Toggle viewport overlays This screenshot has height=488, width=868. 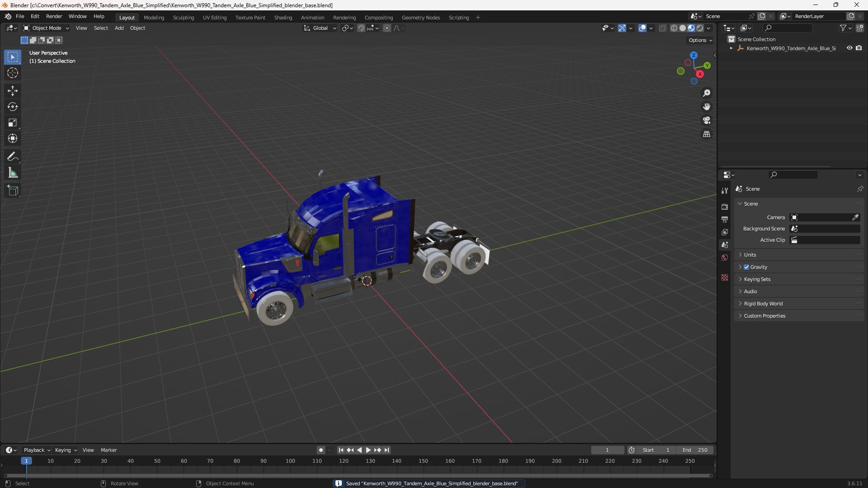point(642,28)
